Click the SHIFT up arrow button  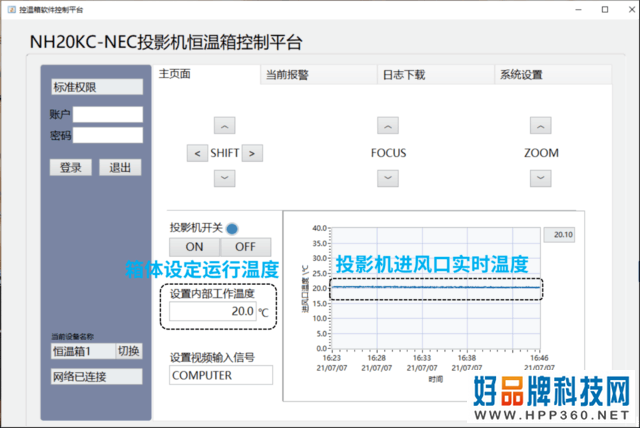224,126
